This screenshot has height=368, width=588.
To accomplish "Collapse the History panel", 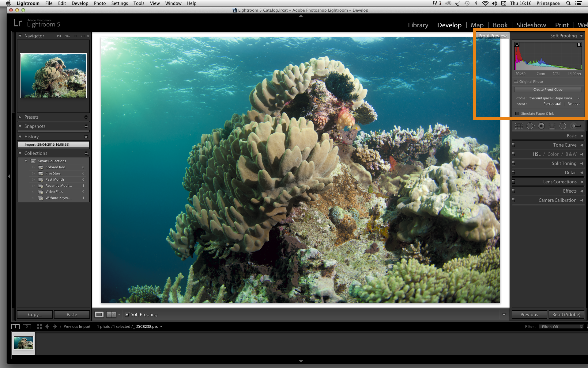I will [20, 136].
